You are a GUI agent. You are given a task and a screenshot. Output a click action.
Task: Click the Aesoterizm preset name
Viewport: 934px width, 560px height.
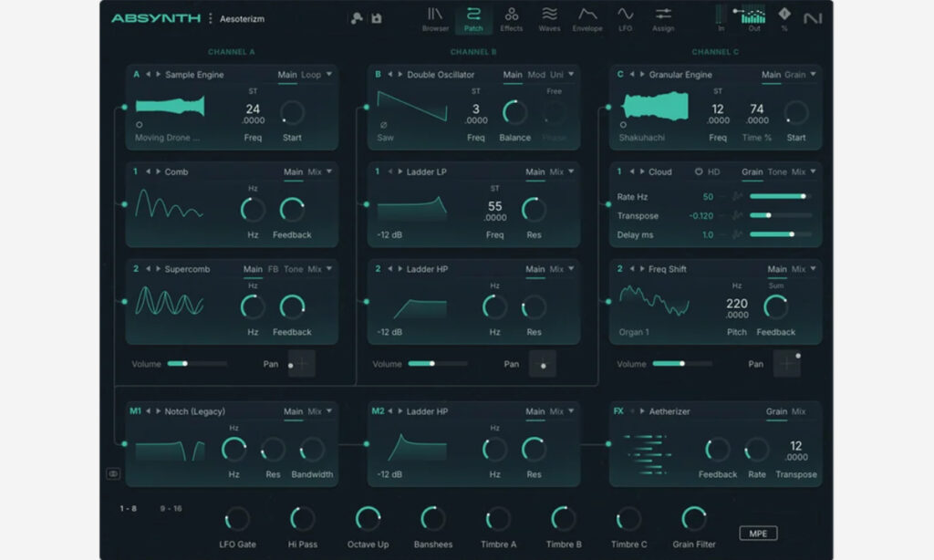coord(242,19)
